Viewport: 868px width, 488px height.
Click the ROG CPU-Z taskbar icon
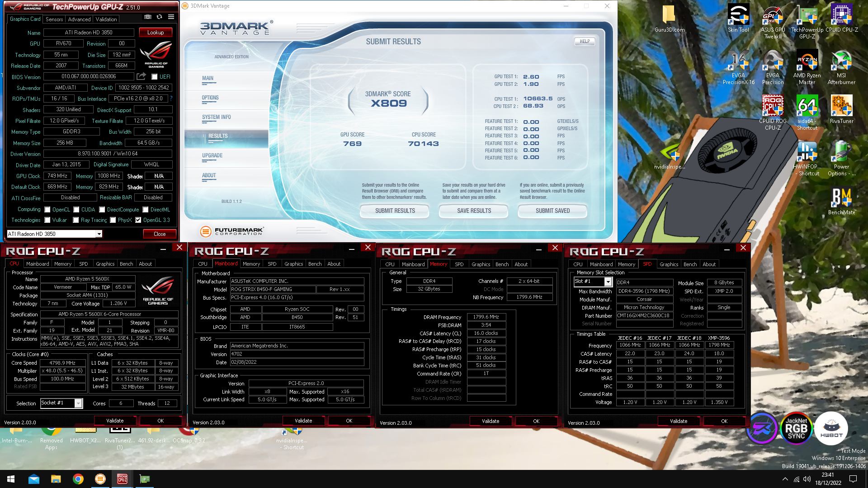coord(122,479)
